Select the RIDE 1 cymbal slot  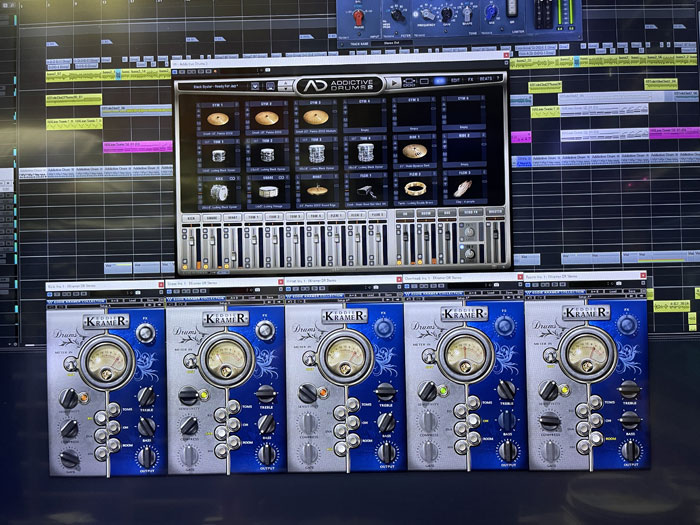point(415,151)
